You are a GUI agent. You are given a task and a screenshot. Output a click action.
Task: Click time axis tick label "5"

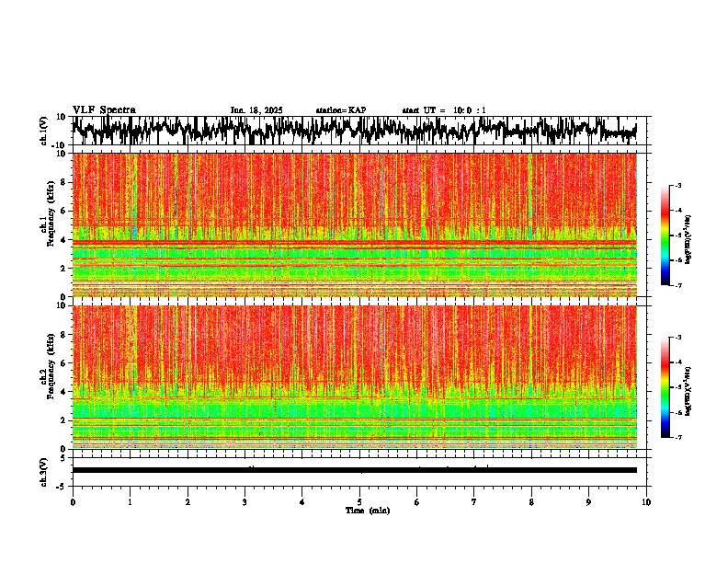(x=359, y=502)
